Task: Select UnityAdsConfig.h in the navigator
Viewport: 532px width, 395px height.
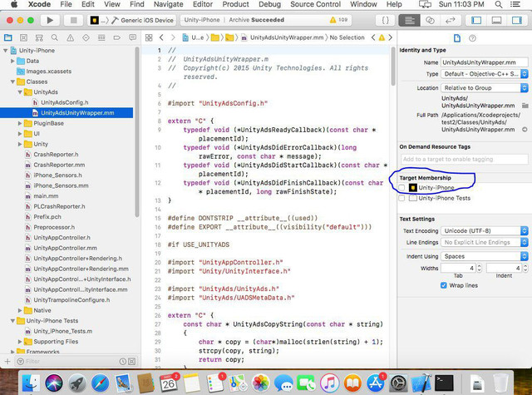Action: [x=65, y=102]
